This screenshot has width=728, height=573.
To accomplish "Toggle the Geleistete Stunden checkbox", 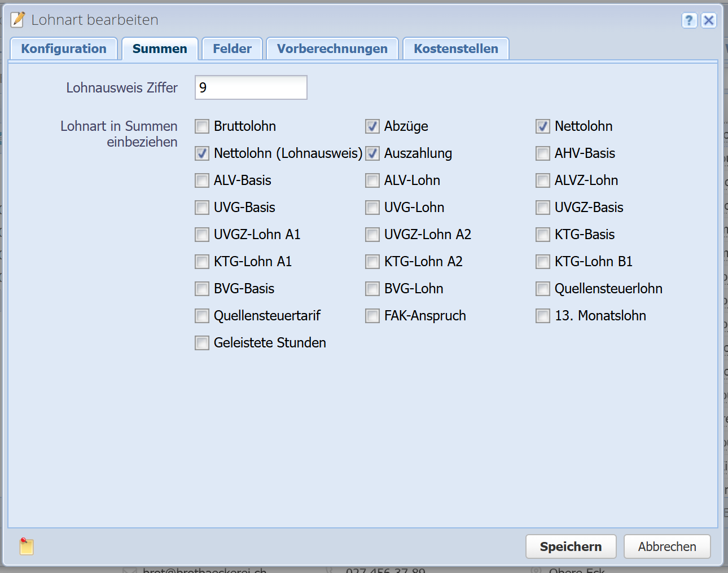I will [x=202, y=343].
